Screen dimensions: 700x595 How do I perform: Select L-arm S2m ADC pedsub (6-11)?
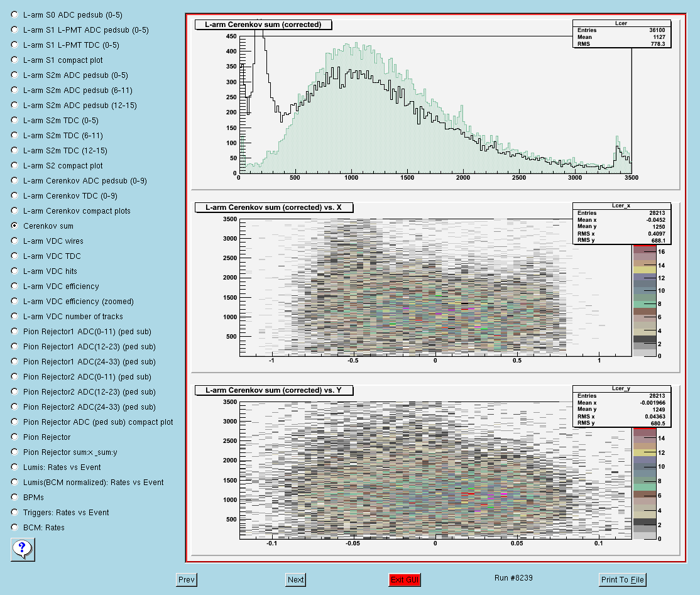pos(14,90)
